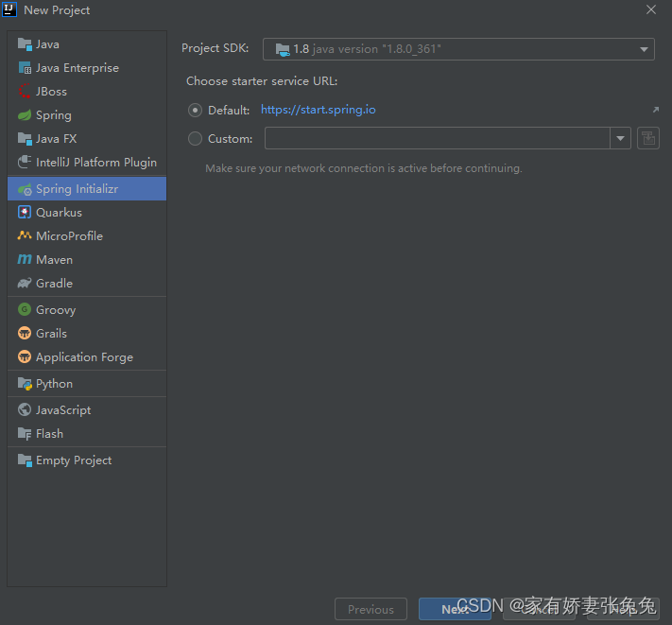The width and height of the screenshot is (672, 625).
Task: Click the Next button
Action: tap(455, 609)
